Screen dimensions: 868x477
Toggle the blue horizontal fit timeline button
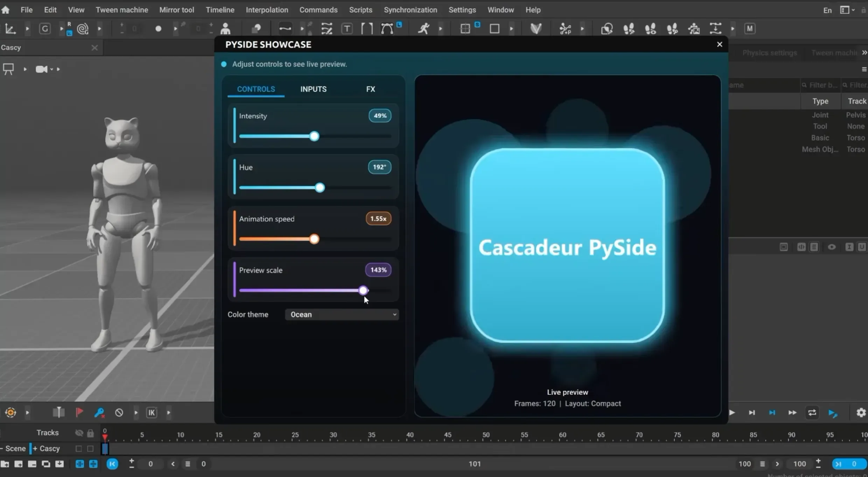pyautogui.click(x=80, y=464)
